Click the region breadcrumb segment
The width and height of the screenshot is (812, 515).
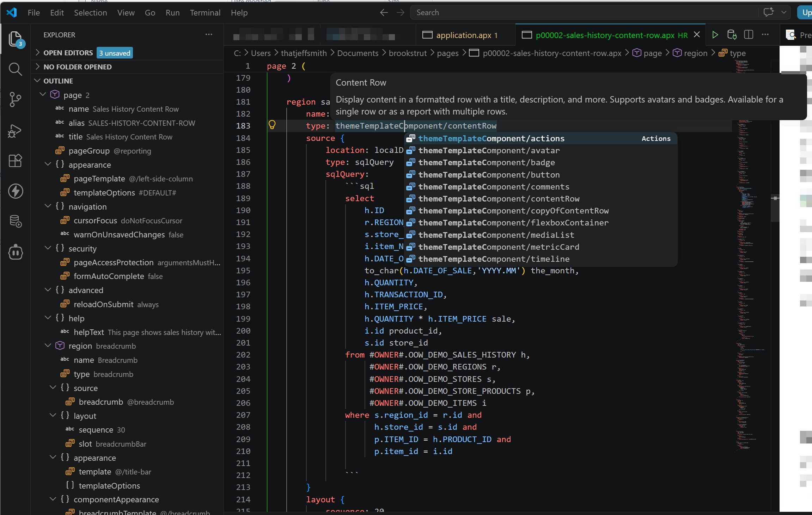point(695,53)
